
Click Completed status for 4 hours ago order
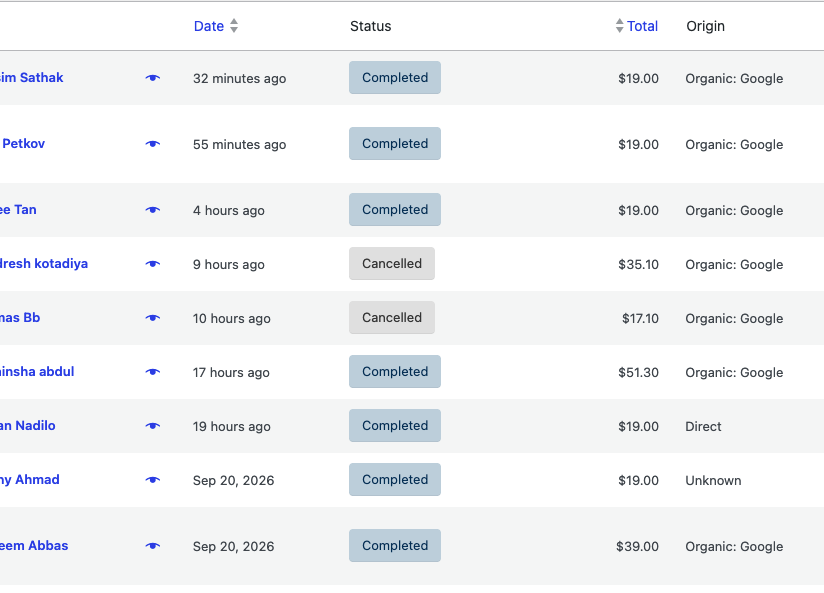pos(395,210)
